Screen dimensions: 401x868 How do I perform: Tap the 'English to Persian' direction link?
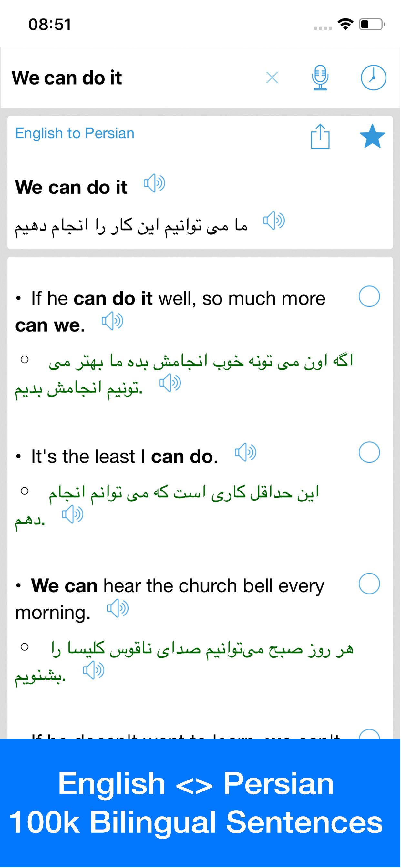point(75,133)
